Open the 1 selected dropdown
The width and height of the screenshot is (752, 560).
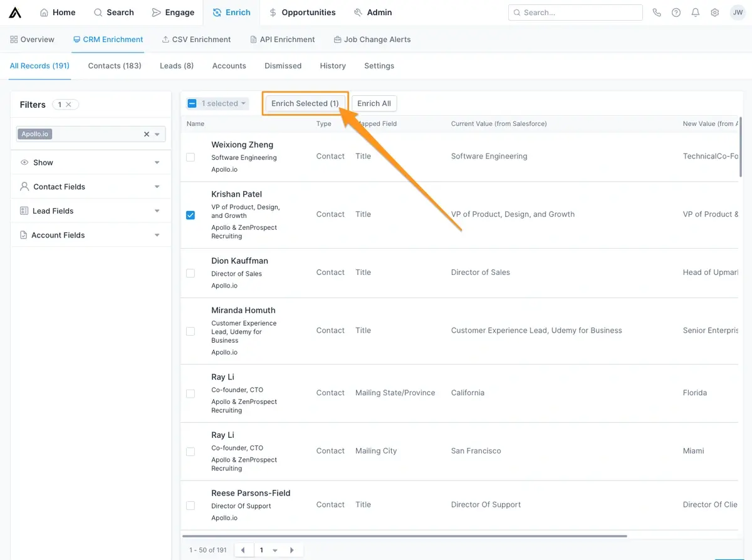(224, 103)
